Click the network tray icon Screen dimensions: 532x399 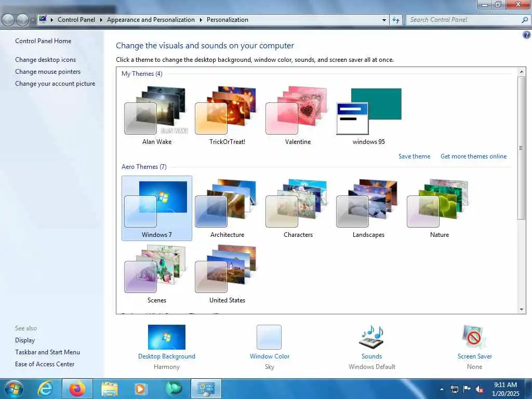tap(454, 389)
